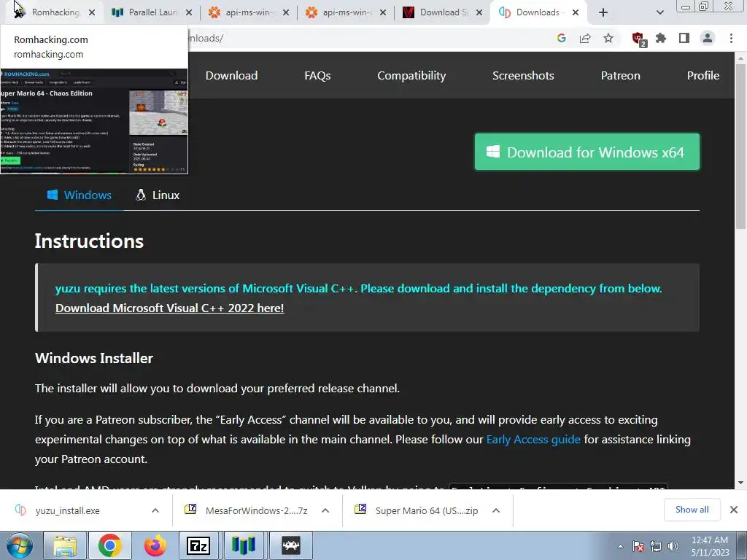Open Windows Explorer from taskbar

(x=65, y=545)
